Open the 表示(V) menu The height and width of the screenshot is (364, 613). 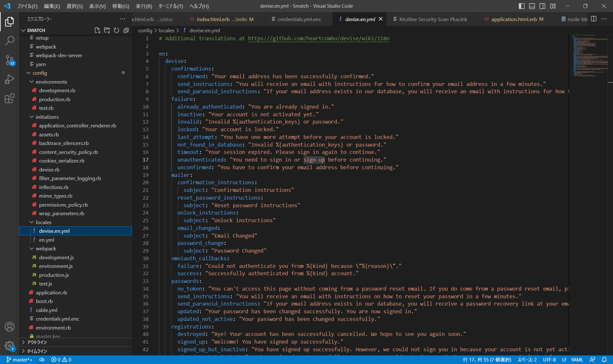tap(97, 6)
